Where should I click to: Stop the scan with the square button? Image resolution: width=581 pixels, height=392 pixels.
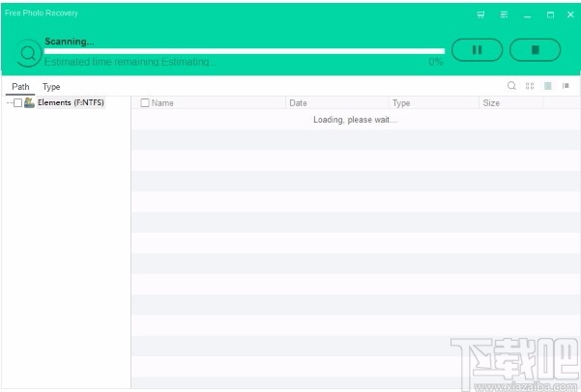pyautogui.click(x=535, y=50)
